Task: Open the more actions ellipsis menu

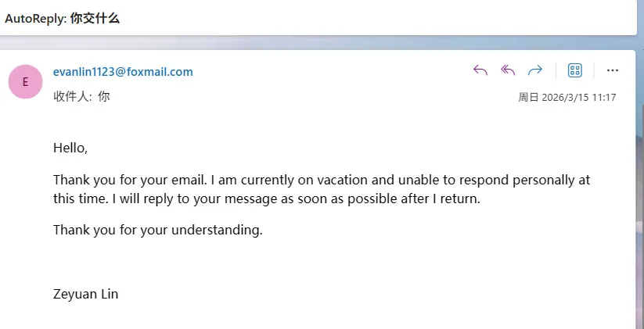Action: [613, 70]
